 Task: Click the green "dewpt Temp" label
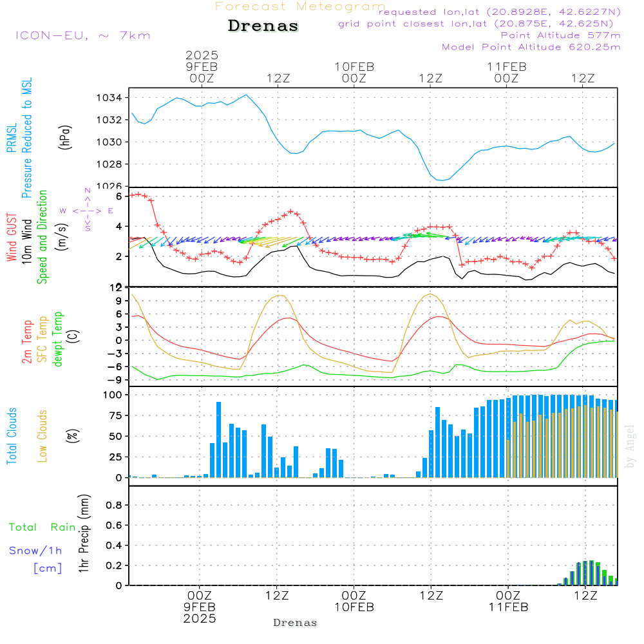click(x=57, y=339)
